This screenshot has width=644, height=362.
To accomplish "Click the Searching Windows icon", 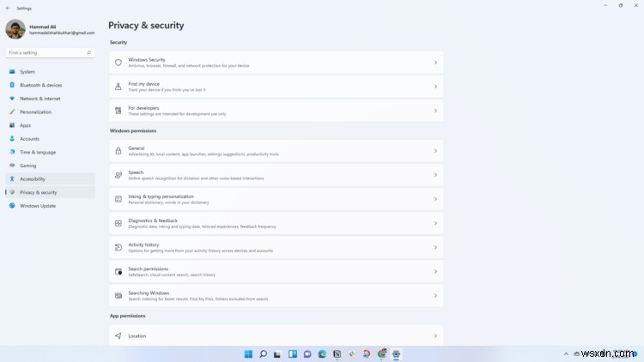I will click(x=118, y=296).
